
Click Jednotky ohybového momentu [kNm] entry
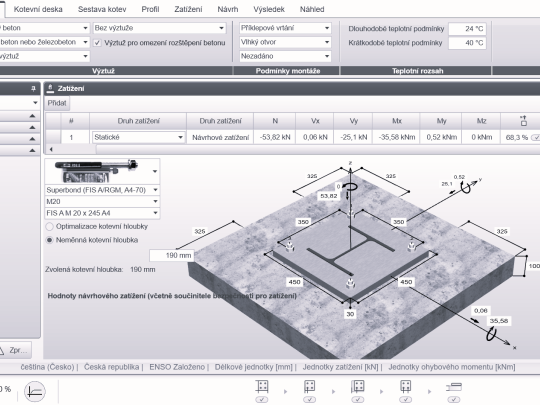click(452, 367)
